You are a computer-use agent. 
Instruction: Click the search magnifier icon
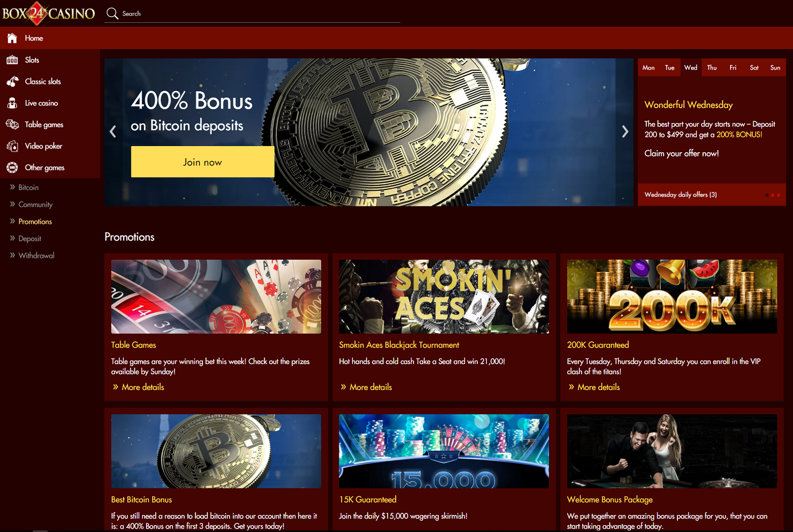112,14
